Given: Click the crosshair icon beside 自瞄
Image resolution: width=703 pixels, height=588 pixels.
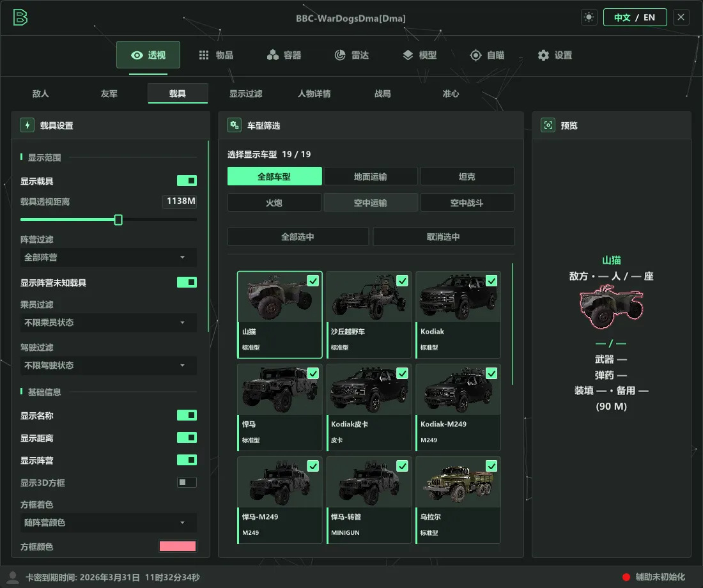Looking at the screenshot, I should click(475, 55).
